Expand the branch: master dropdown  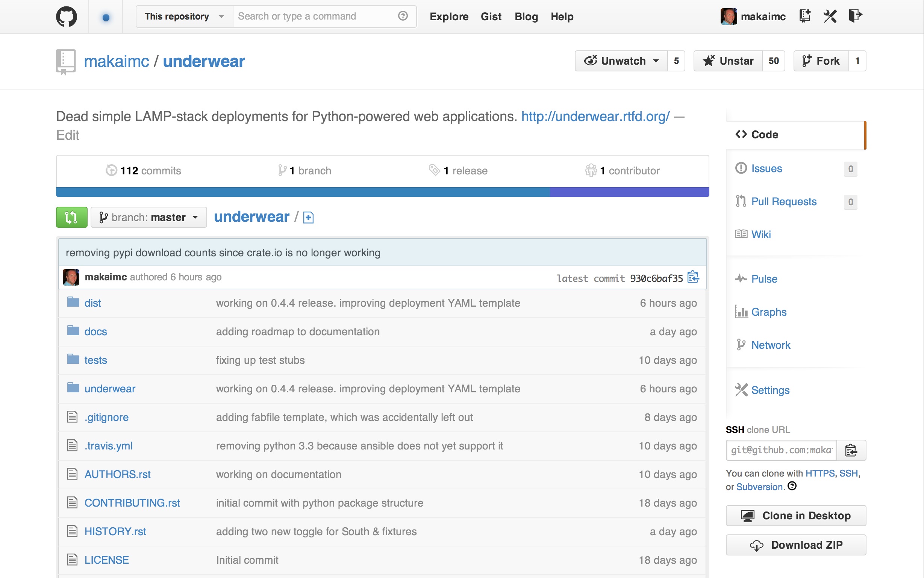(149, 217)
